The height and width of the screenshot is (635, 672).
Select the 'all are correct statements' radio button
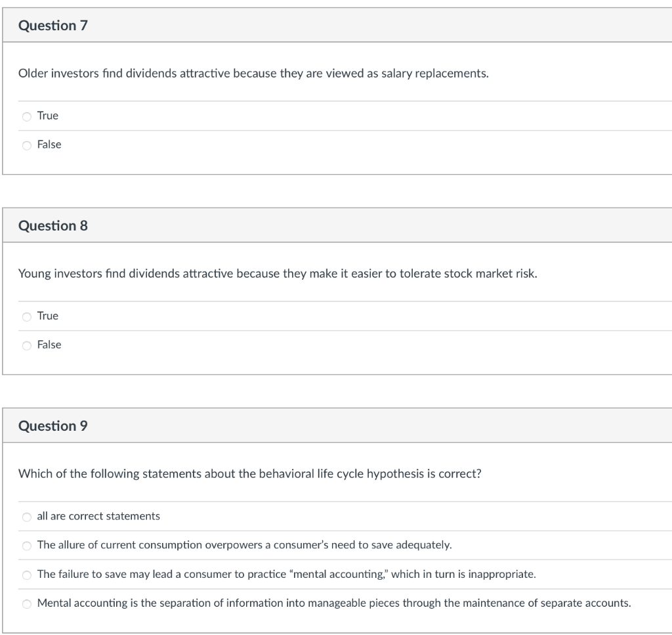tap(27, 517)
